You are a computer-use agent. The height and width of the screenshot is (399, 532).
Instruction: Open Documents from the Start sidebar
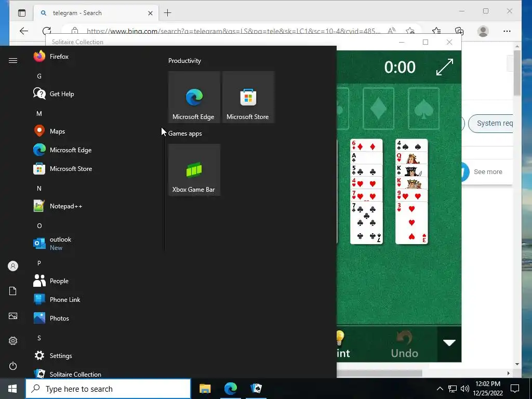pyautogui.click(x=13, y=291)
